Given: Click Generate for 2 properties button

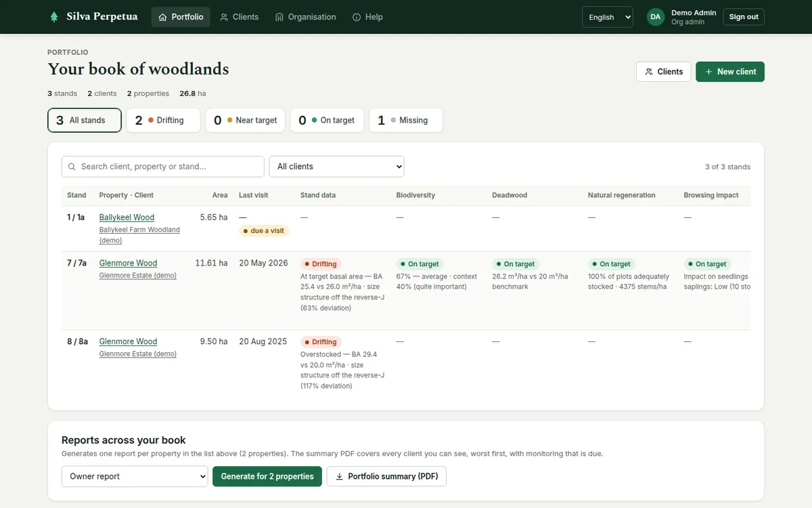Looking at the screenshot, I should 267,476.
